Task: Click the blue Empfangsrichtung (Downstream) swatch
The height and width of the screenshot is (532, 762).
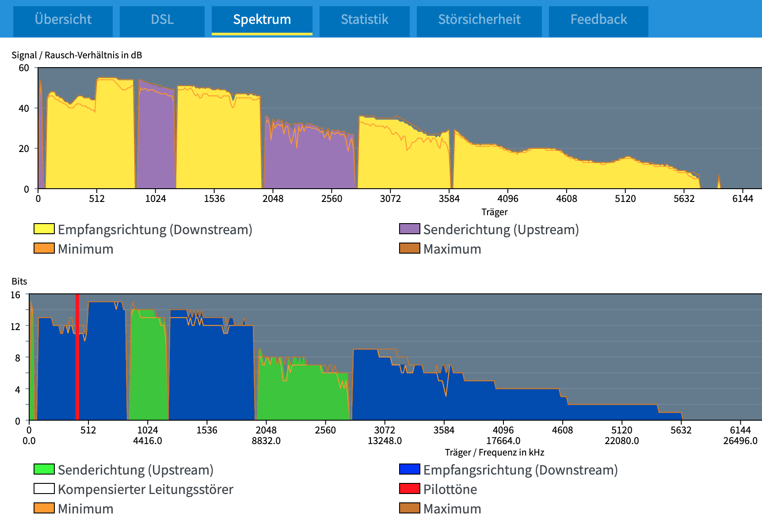Action: coord(410,469)
